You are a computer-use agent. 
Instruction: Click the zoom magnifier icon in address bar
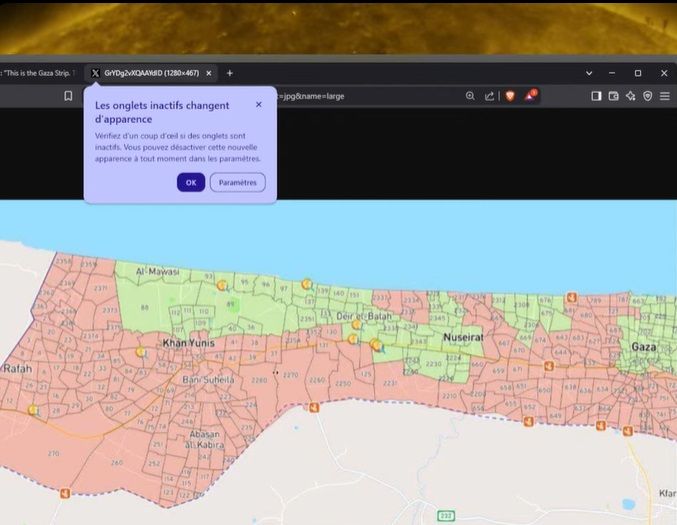pyautogui.click(x=470, y=96)
